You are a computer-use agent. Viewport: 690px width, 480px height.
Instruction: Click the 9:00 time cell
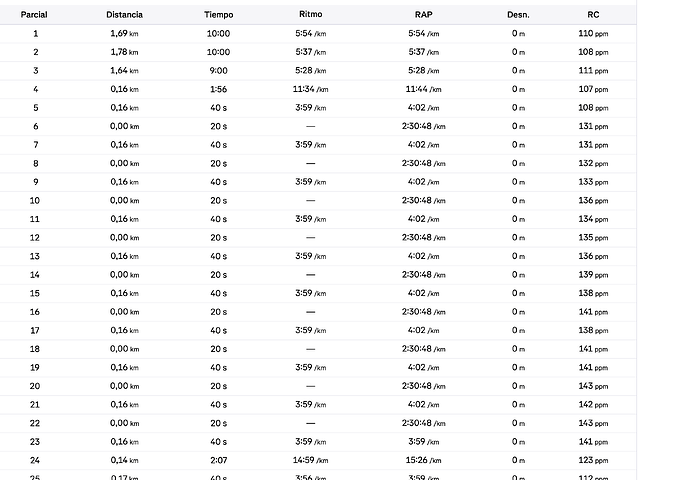coord(218,71)
